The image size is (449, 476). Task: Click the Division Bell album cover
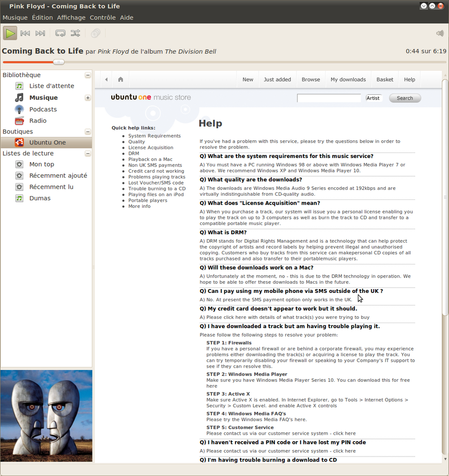coord(46,416)
